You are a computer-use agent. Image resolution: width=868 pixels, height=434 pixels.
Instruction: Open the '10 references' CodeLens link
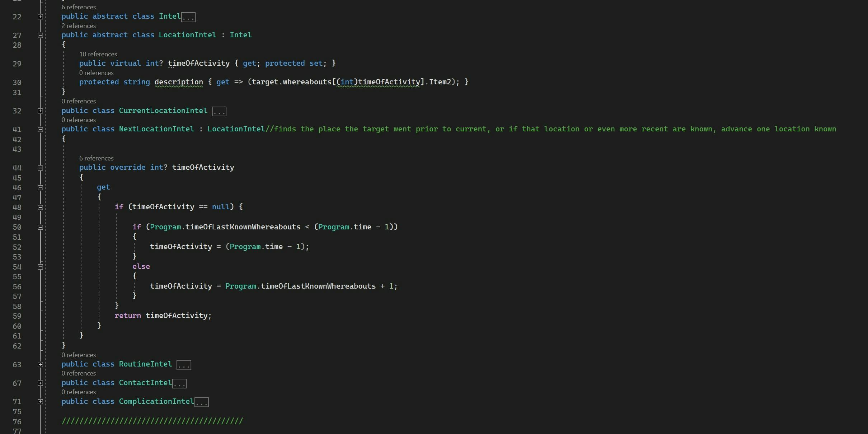click(x=98, y=54)
